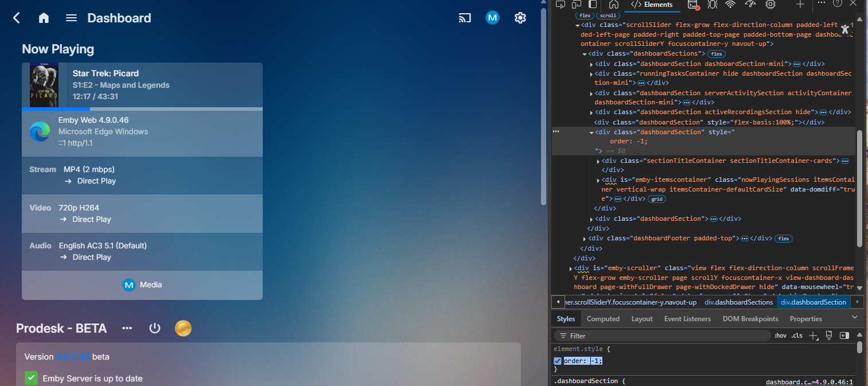This screenshot has height=386, width=868.
Task: Toggle rendering emulation paintbrush icon
Action: coord(829,336)
